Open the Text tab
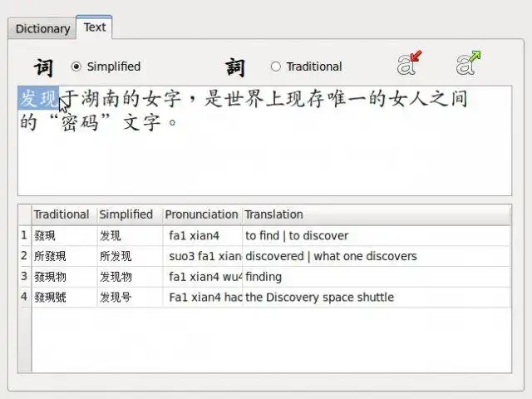This screenshot has height=399, width=532. coord(95,27)
